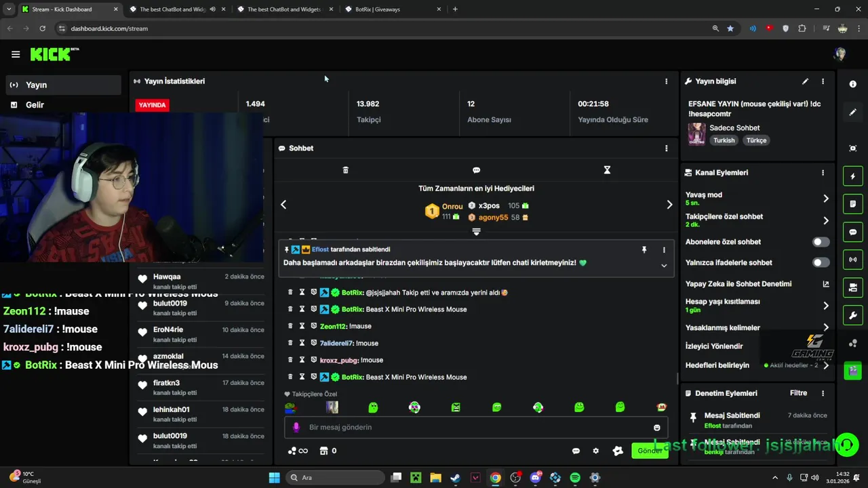
Task: Open Windows Start menu
Action: pos(274,478)
